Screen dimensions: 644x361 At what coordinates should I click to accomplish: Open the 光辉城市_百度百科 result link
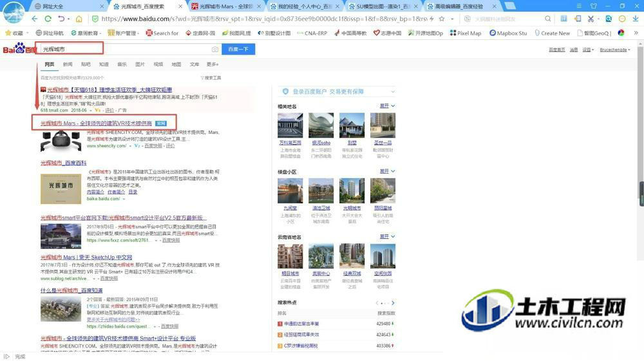click(x=63, y=163)
